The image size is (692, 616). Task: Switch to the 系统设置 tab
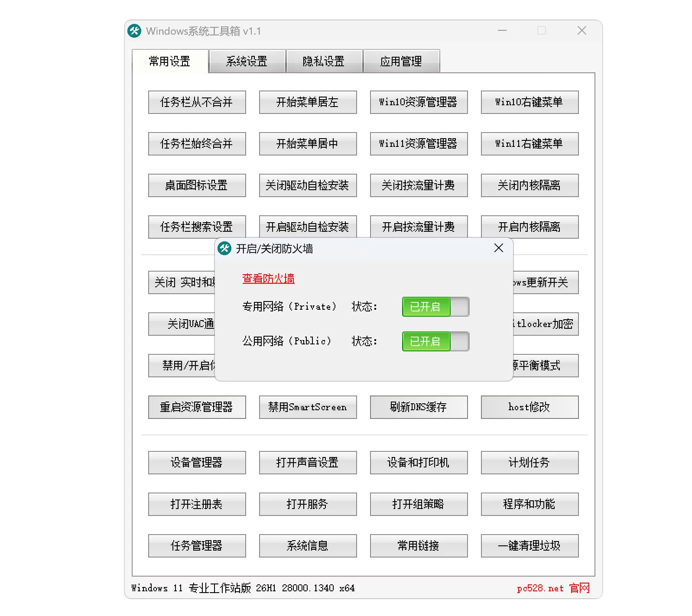pos(247,61)
